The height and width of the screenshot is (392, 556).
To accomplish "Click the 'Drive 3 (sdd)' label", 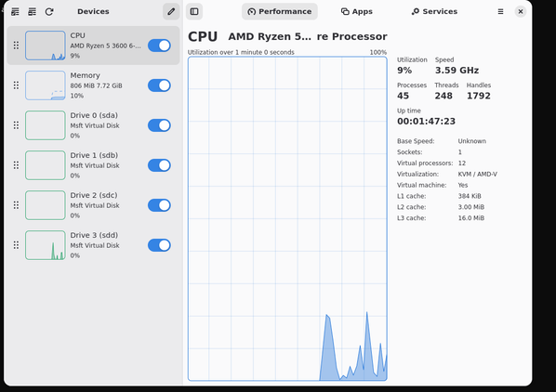I will (x=94, y=236).
